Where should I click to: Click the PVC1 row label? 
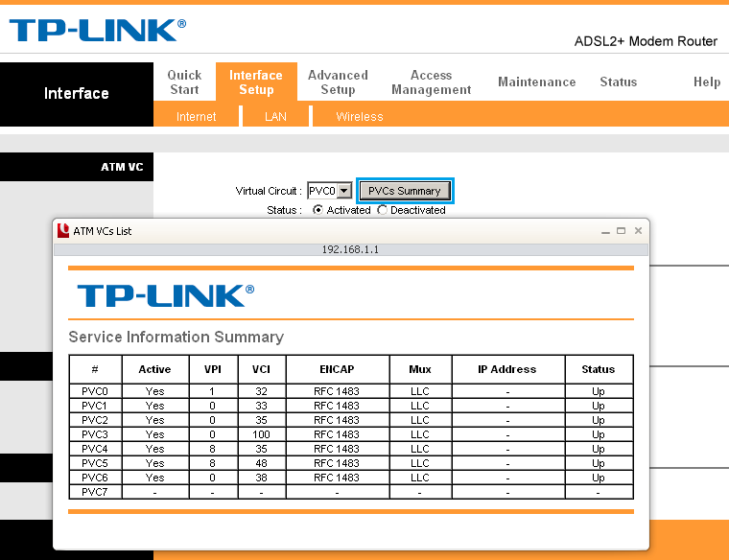[95, 406]
